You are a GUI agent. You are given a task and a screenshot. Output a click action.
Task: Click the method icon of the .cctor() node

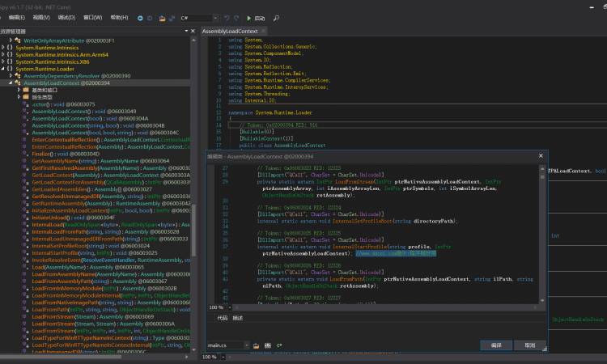pos(26,104)
